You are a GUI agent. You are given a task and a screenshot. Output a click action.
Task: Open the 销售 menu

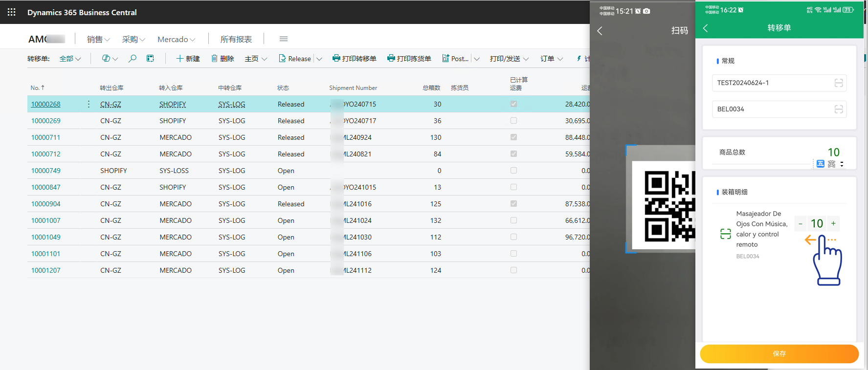[98, 39]
